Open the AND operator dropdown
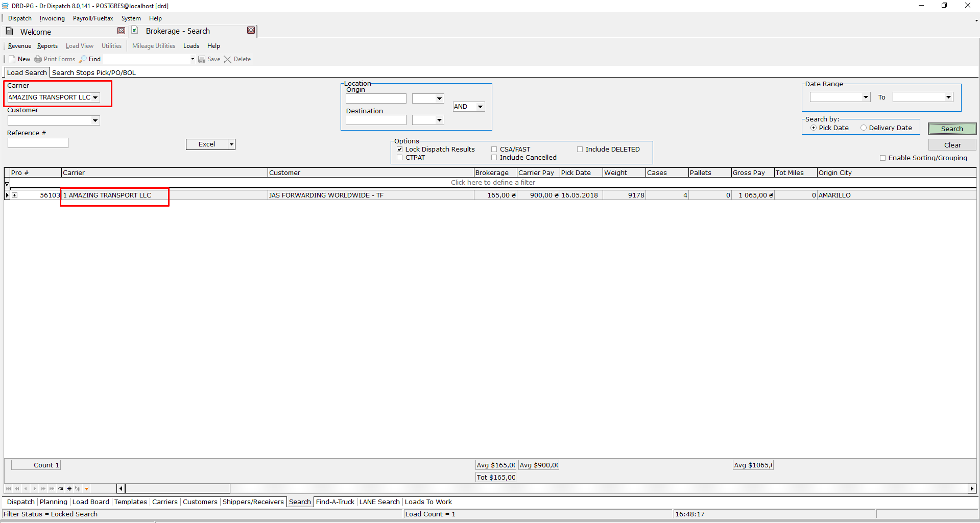 [x=480, y=107]
